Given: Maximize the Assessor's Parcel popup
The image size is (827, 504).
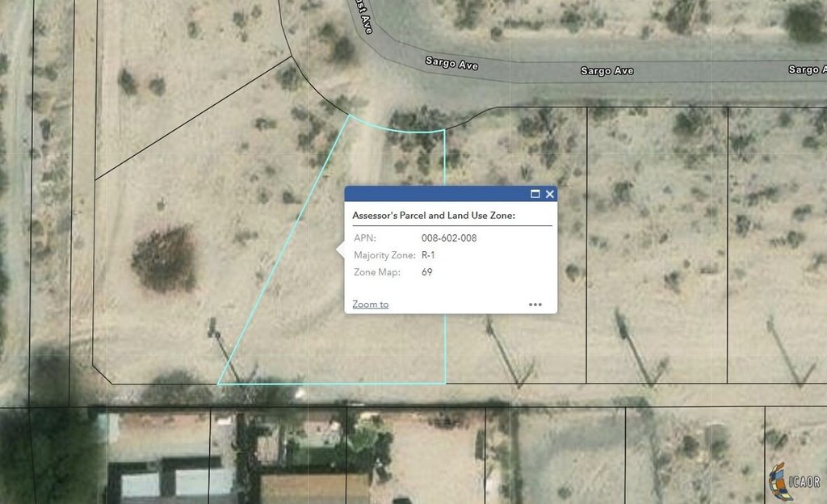Looking at the screenshot, I should (535, 194).
